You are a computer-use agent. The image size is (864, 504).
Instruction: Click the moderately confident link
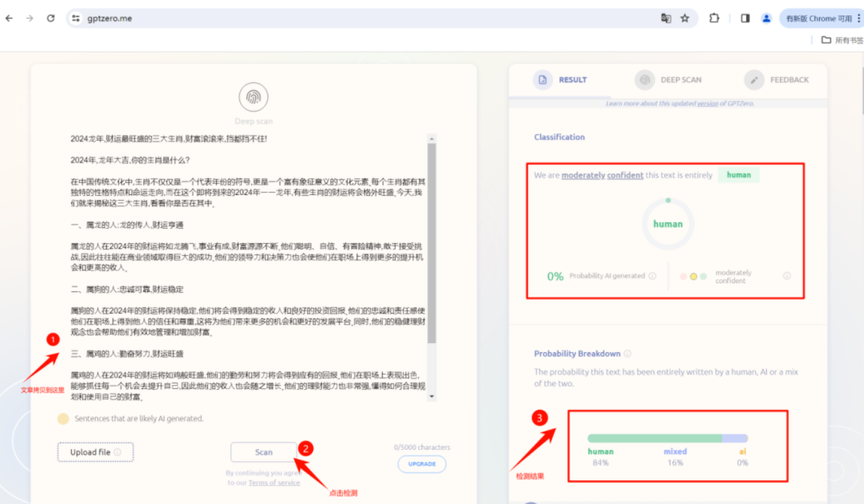tap(602, 175)
